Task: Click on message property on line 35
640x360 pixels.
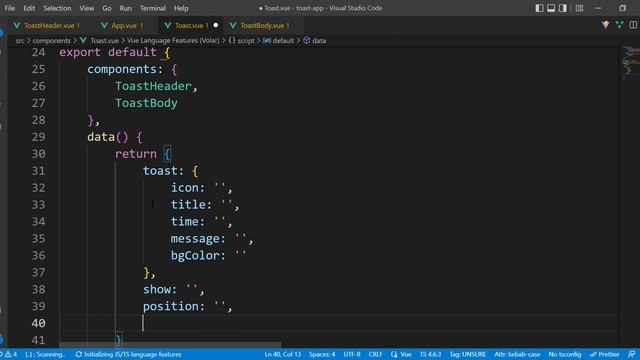Action: click(194, 238)
